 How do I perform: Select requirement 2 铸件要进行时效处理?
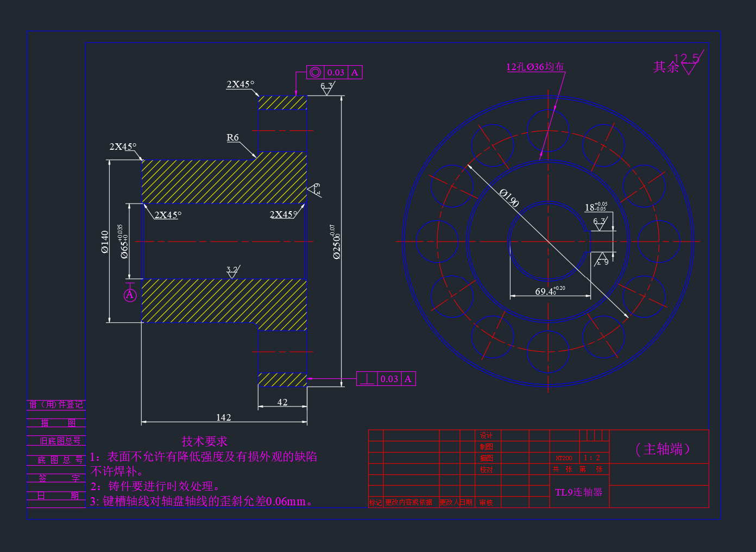click(x=155, y=486)
